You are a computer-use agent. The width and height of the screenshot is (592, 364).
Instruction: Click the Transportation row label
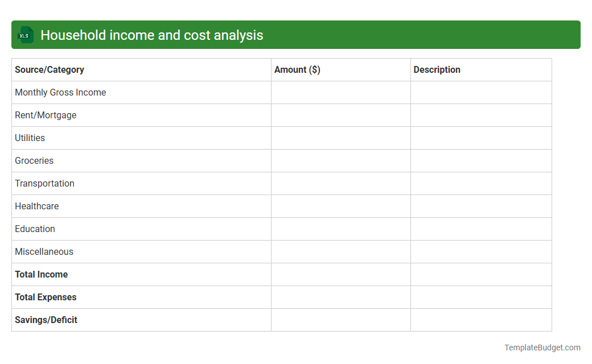click(x=44, y=183)
